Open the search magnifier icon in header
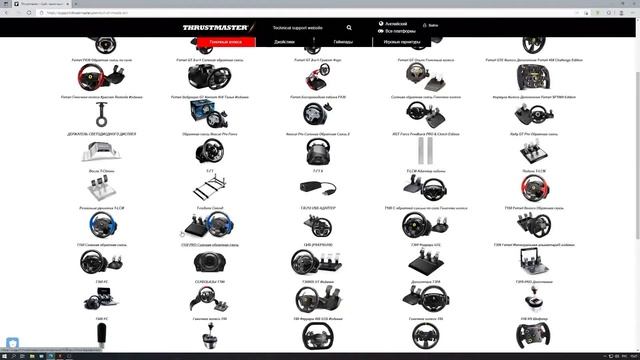Screen dimensions: 640x360 click(x=349, y=28)
